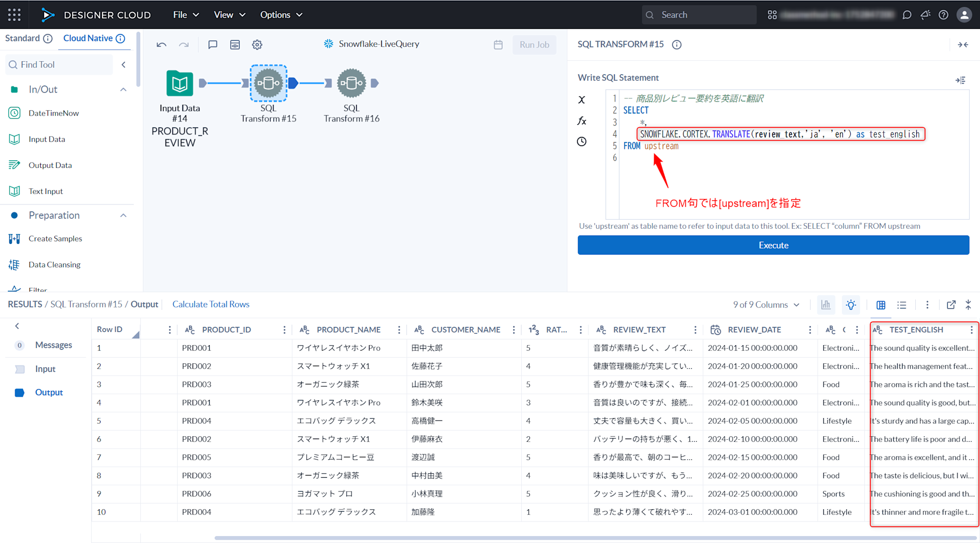The image size is (980, 543).
Task: Open the workspace switcher icon
Action: coord(772,15)
